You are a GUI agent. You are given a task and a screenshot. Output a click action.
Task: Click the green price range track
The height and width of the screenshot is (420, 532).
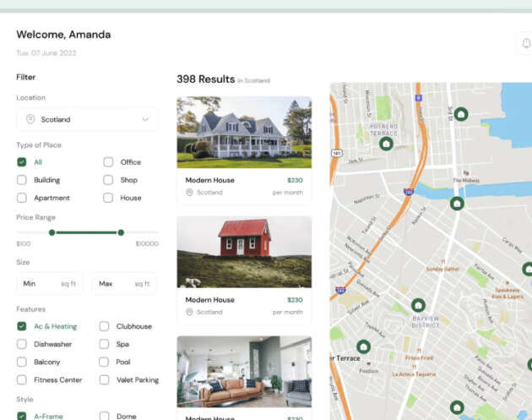coord(86,232)
